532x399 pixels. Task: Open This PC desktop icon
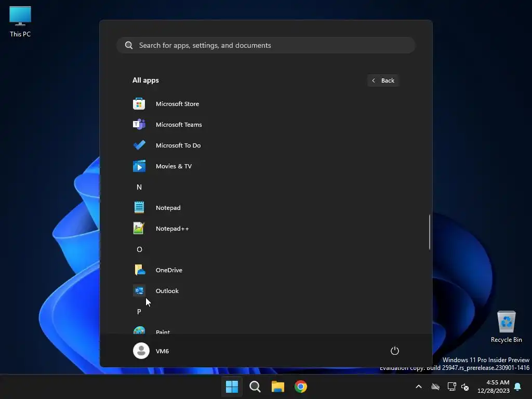pos(20,22)
